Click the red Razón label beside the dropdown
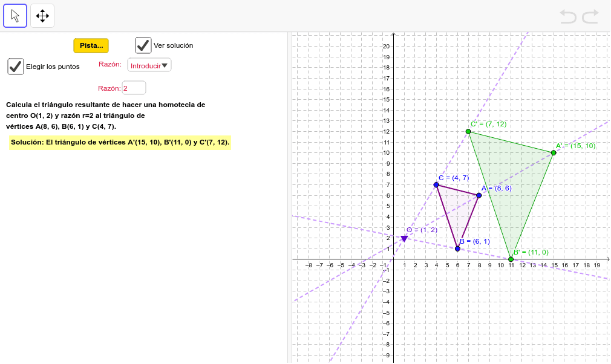This screenshot has width=611, height=364. [110, 64]
